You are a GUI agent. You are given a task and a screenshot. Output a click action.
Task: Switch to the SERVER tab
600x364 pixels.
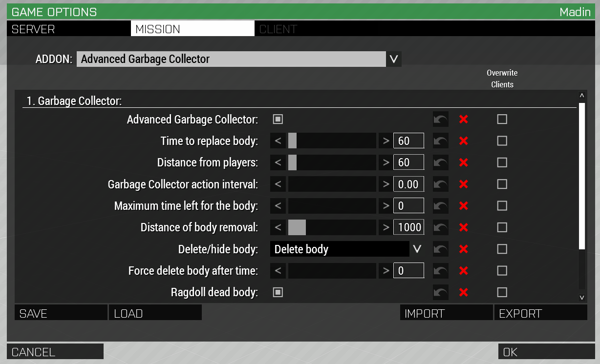tap(68, 29)
